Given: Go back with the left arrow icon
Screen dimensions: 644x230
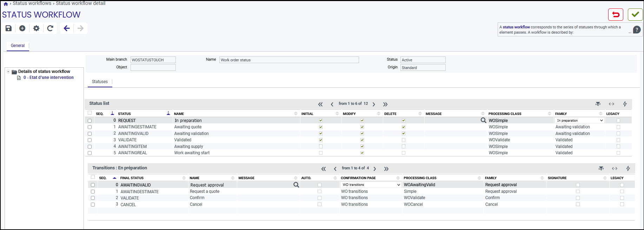Looking at the screenshot, I should click(x=67, y=28).
